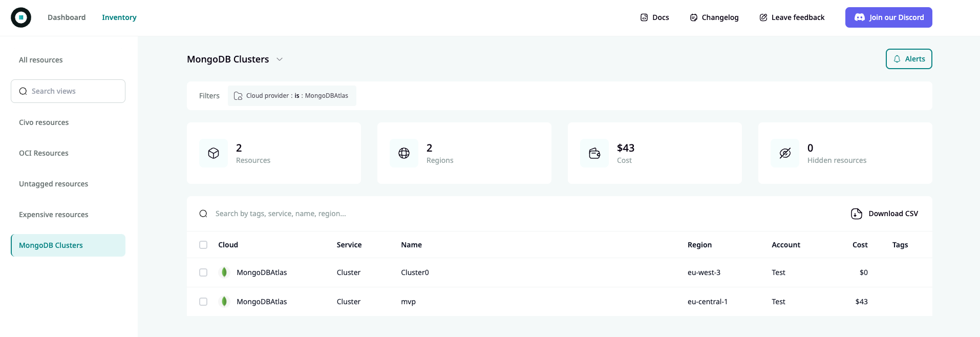Select OCI Resources view

[68, 153]
